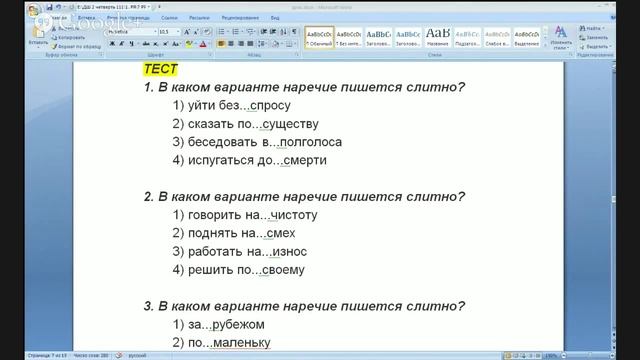Toggle underline (Ч) formatting

click(x=131, y=44)
